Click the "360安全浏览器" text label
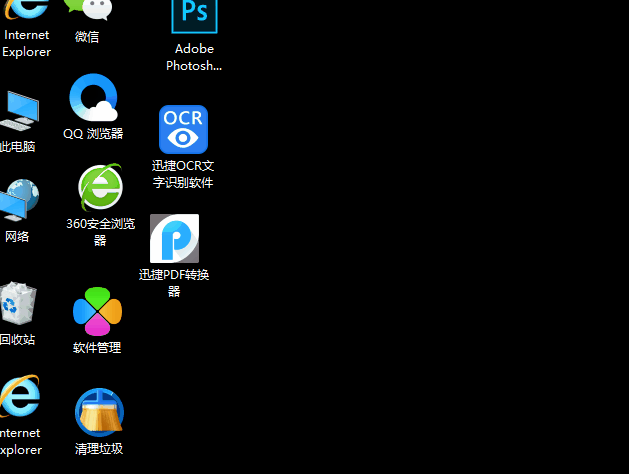 pyautogui.click(x=100, y=232)
